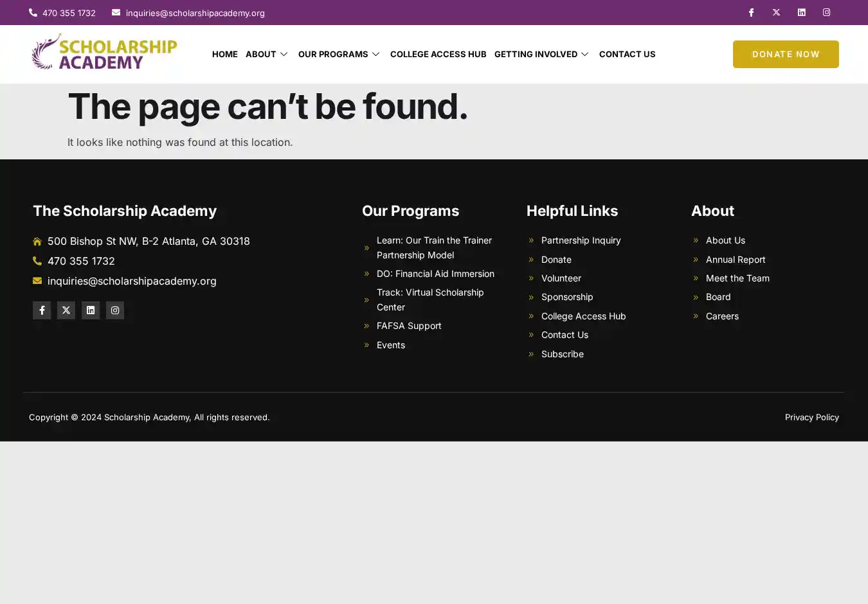
Task: Open College Access Hub in navigation bar
Action: (x=438, y=54)
